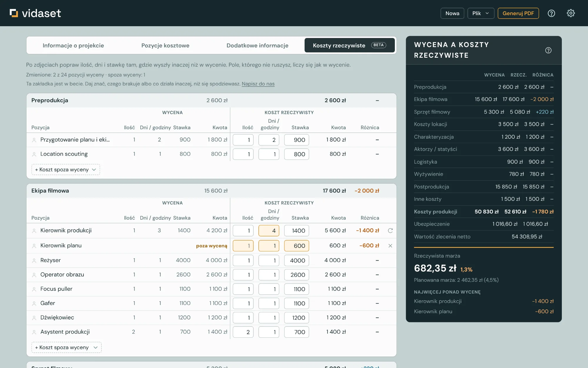Viewport: 588px width, 368px height.
Task: Open the settings gear icon
Action: pos(571,13)
